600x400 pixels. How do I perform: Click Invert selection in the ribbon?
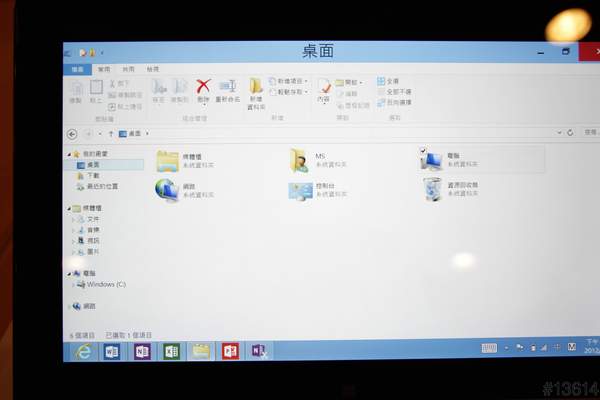click(x=395, y=103)
